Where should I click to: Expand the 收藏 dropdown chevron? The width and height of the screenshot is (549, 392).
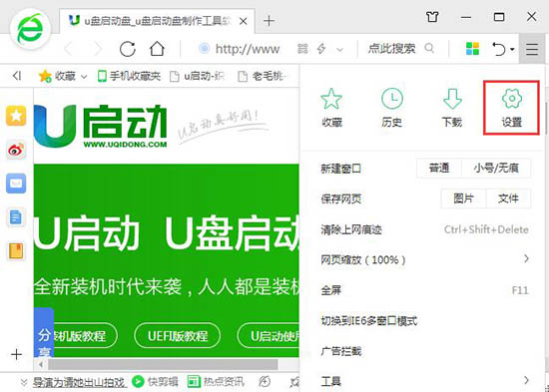point(84,76)
